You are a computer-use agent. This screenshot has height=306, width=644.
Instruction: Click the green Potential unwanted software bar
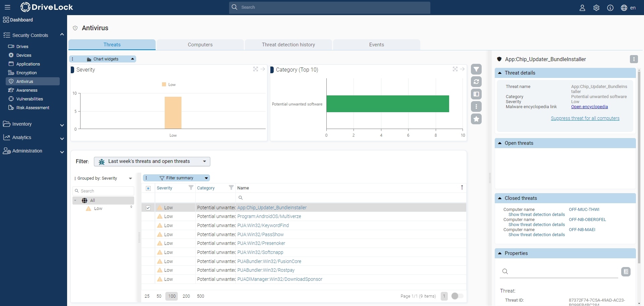(387, 104)
